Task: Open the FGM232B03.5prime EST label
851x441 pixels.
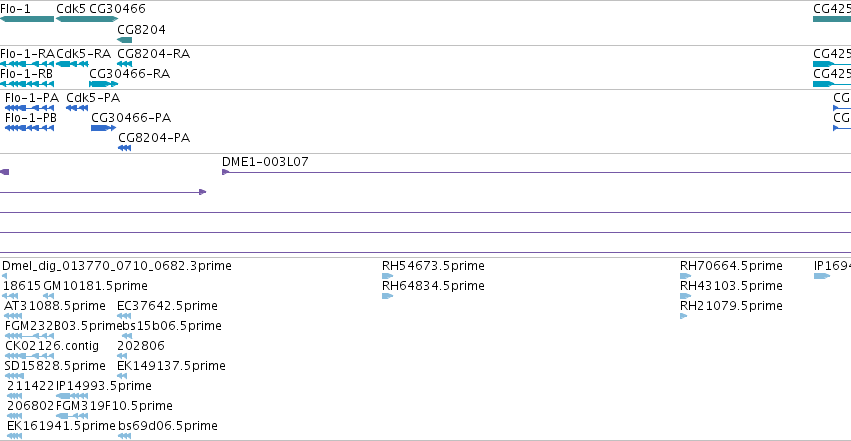Action: pyautogui.click(x=61, y=326)
